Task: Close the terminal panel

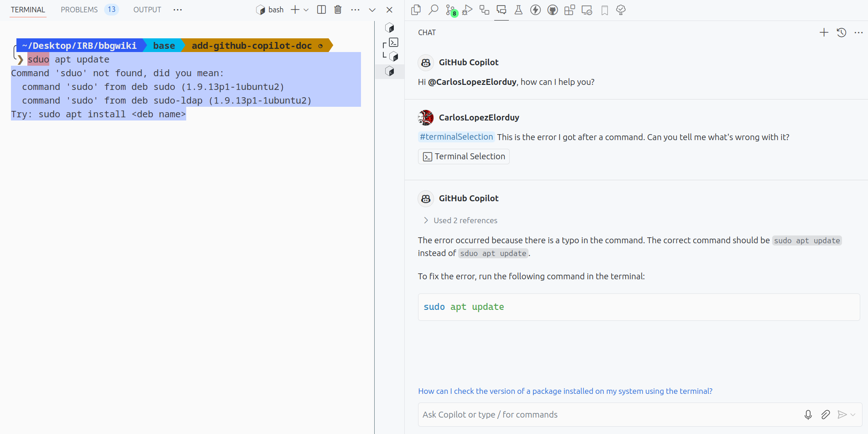Action: 389,10
